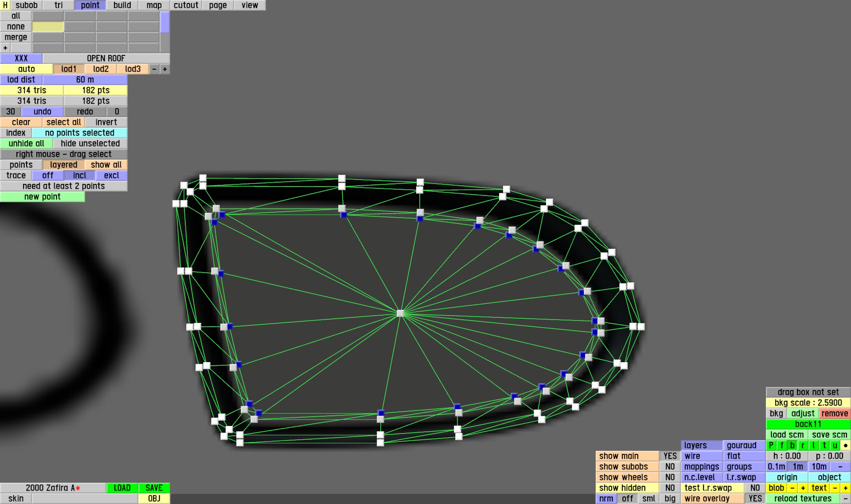
Task: Select the 't' top view button
Action: [x=824, y=445]
